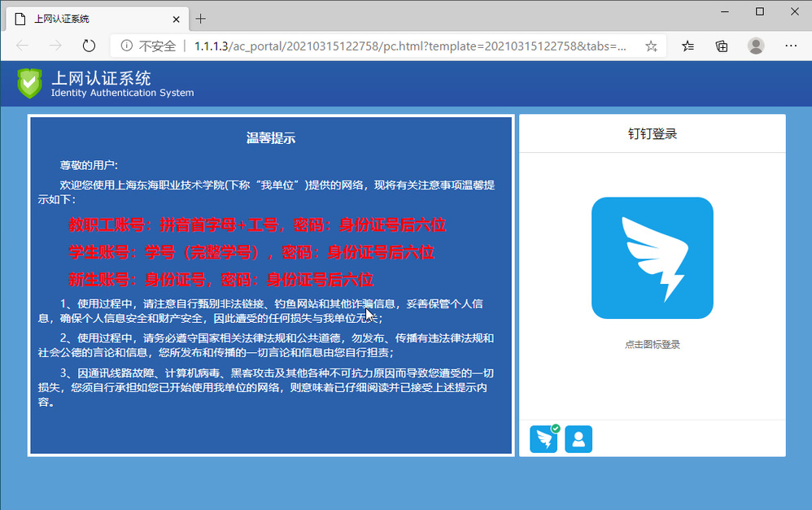Focus the address bar showing 1.1.1.3 URL
The height and width of the screenshot is (510, 812).
click(407, 46)
